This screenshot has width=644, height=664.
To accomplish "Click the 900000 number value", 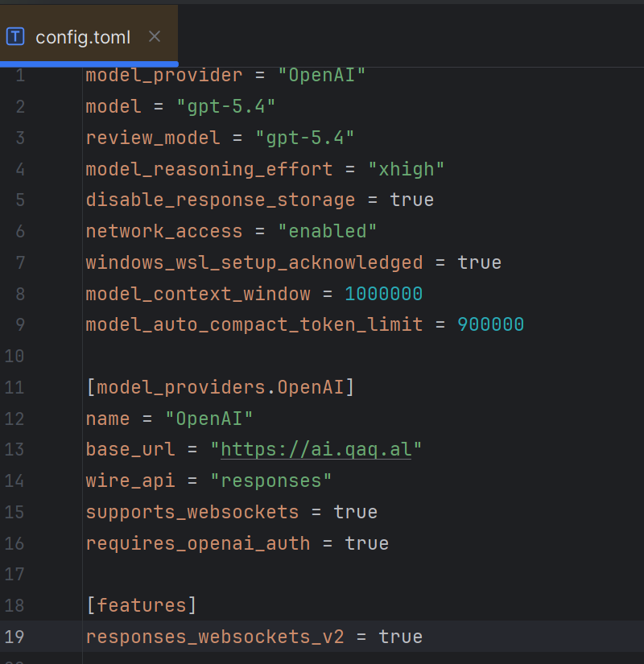I will coord(490,325).
